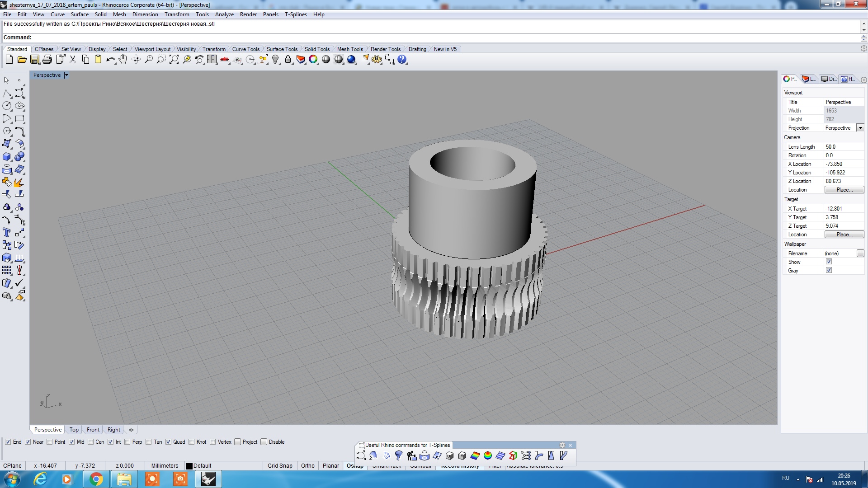Click the camera Location Place button
This screenshot has width=868, height=488.
coord(844,190)
